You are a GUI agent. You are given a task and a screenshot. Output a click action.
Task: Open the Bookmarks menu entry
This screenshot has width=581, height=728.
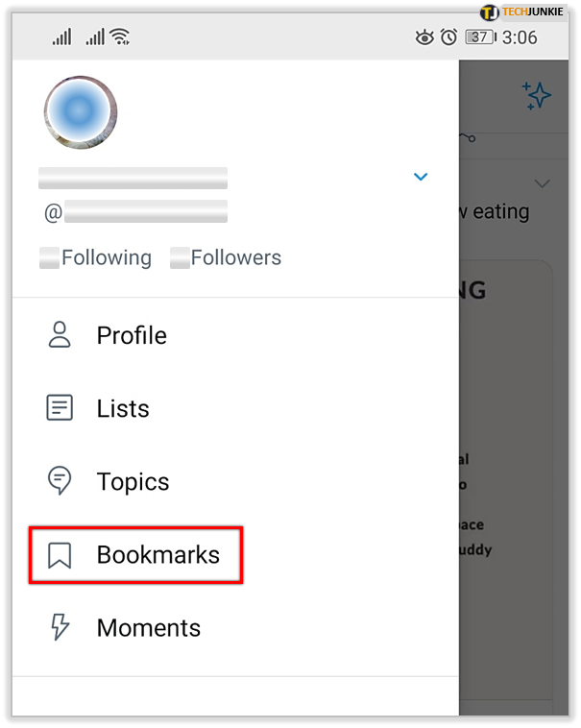[157, 555]
